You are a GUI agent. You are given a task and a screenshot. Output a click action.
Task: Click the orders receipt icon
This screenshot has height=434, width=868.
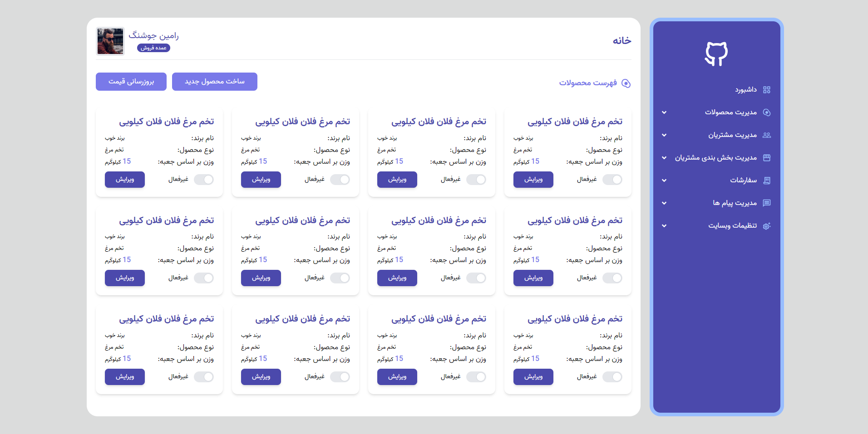pyautogui.click(x=767, y=180)
